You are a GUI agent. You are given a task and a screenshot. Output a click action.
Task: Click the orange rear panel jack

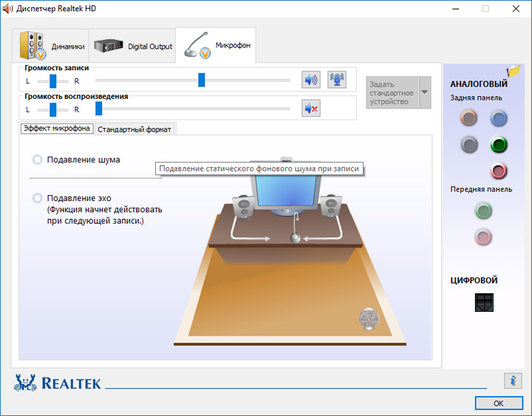click(469, 118)
